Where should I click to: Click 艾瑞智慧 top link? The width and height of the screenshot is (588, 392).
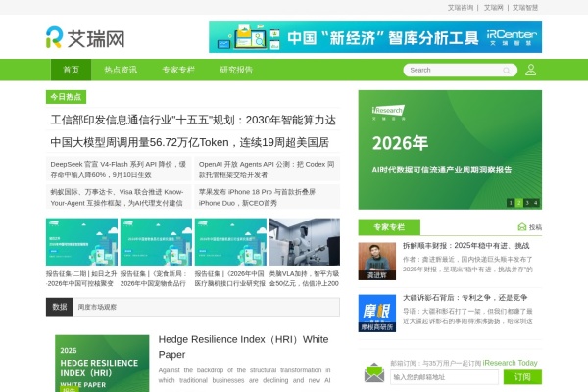pyautogui.click(x=525, y=8)
